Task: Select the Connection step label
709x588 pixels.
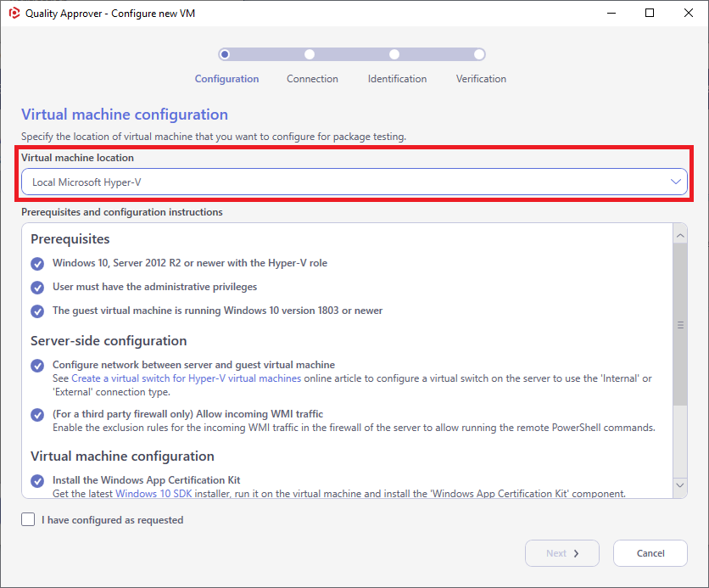Action: click(x=312, y=79)
